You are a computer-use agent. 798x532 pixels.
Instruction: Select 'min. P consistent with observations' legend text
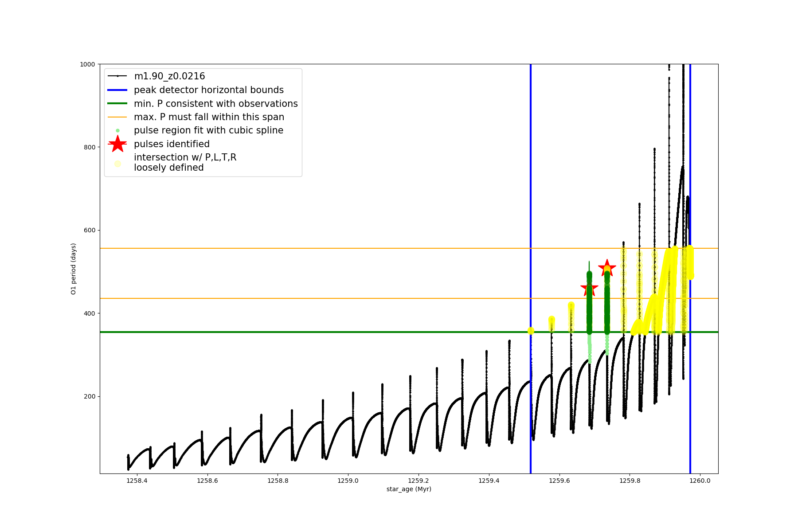click(x=215, y=104)
